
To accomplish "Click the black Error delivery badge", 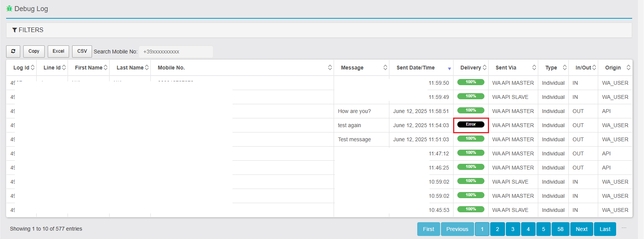I will (471, 124).
